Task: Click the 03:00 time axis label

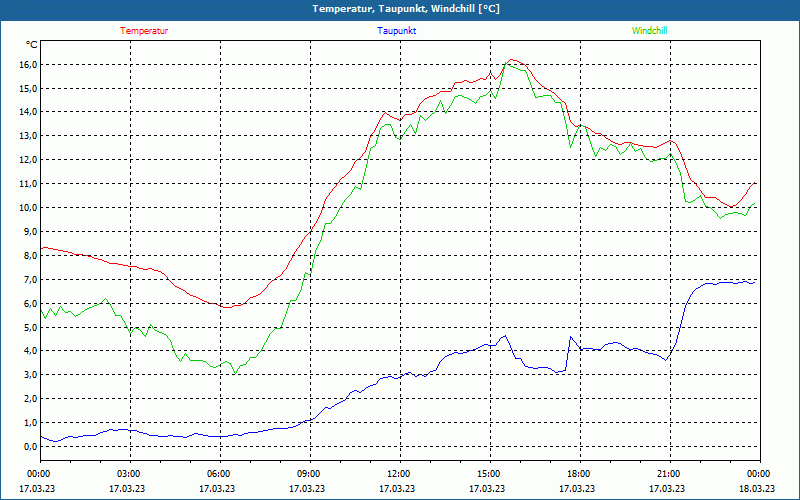Action: [128, 474]
